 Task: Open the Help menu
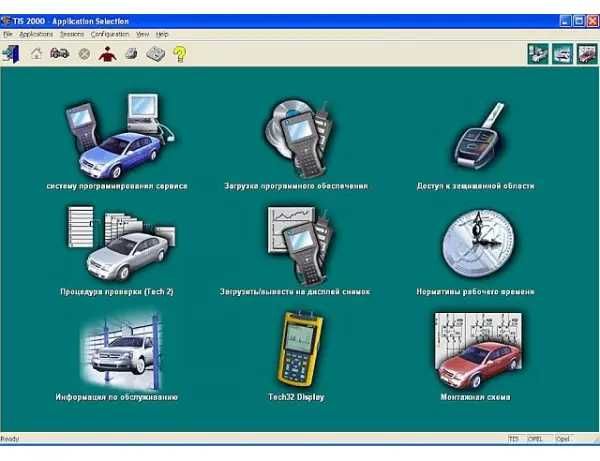pos(162,34)
